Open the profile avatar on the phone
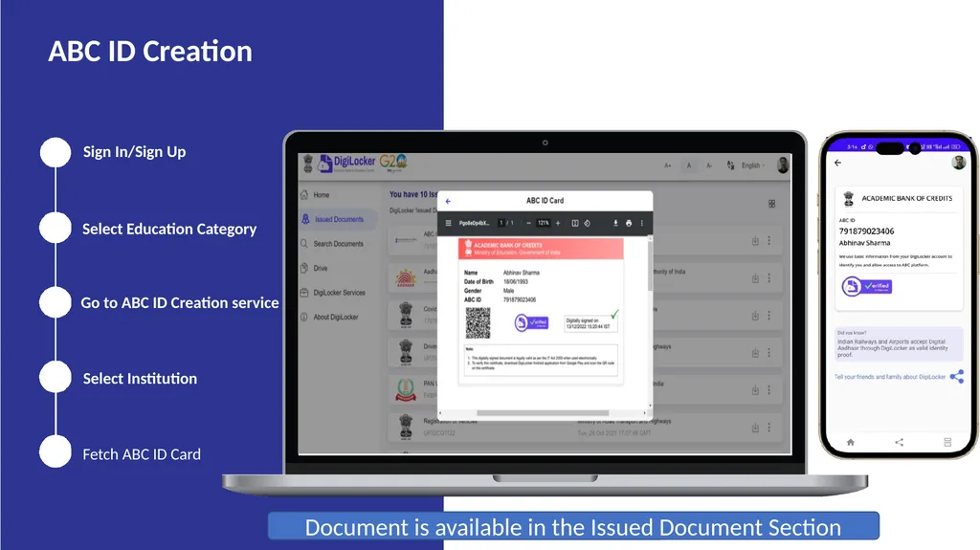This screenshot has width=980, height=550. coord(959,163)
